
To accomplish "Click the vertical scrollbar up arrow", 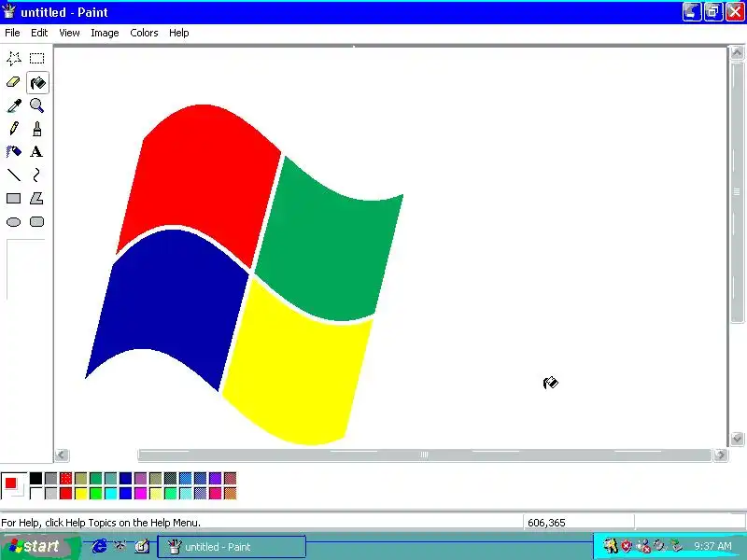I will click(737, 52).
